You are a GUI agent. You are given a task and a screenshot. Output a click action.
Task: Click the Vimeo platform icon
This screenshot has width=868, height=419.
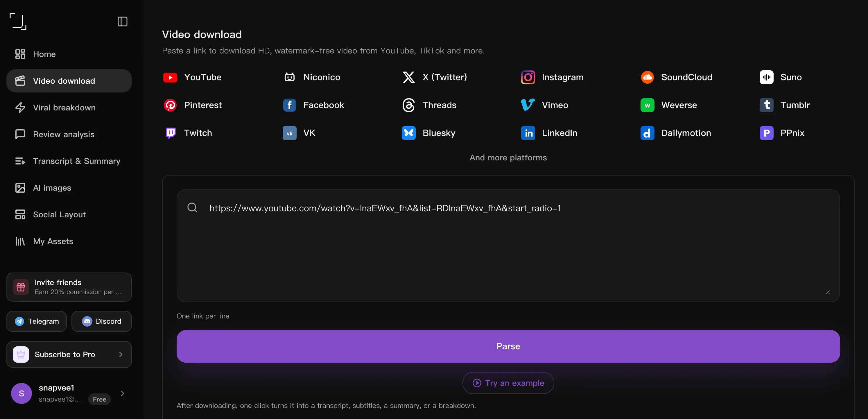click(x=528, y=105)
